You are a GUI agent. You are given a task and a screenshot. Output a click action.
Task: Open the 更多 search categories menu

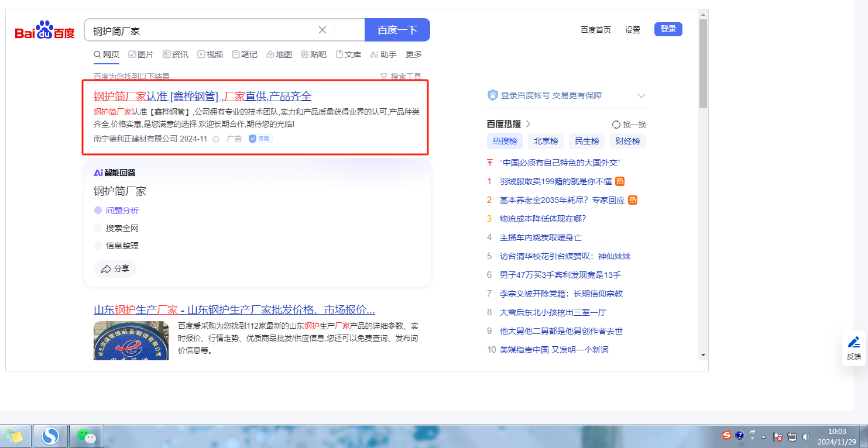coord(414,54)
